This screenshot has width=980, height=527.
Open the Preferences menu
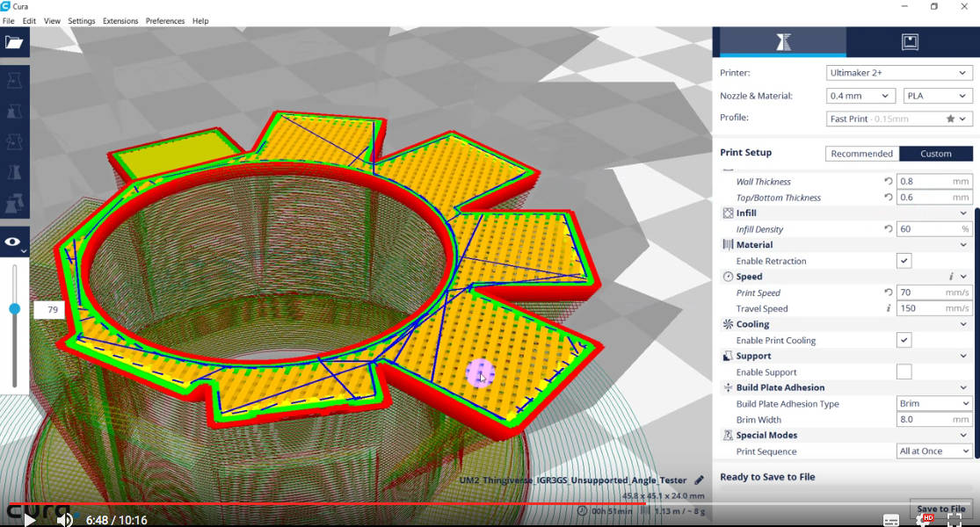165,20
